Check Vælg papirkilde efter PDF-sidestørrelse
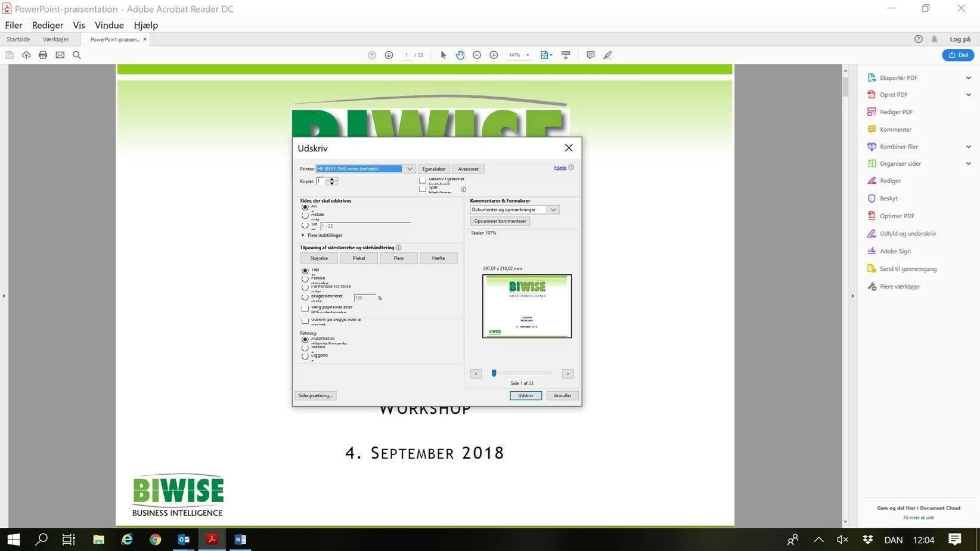This screenshot has width=980, height=551. pyautogui.click(x=305, y=309)
